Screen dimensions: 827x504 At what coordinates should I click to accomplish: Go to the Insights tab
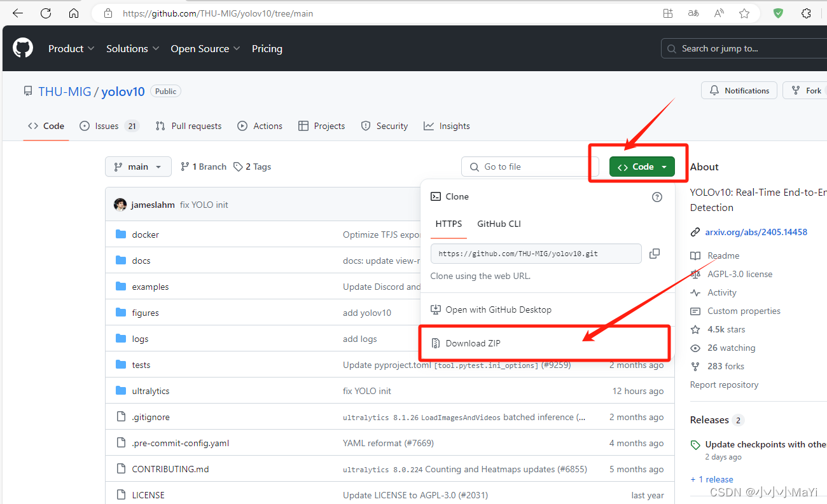click(x=447, y=126)
